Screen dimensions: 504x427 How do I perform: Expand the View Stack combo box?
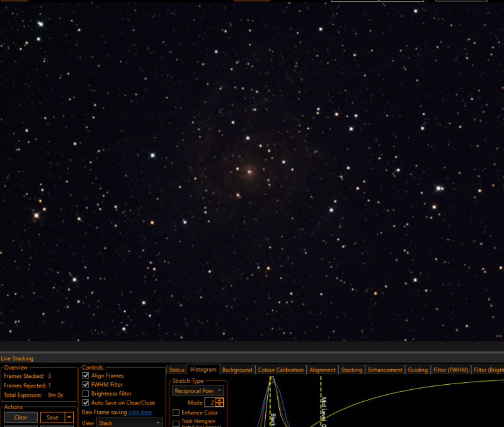pos(129,423)
